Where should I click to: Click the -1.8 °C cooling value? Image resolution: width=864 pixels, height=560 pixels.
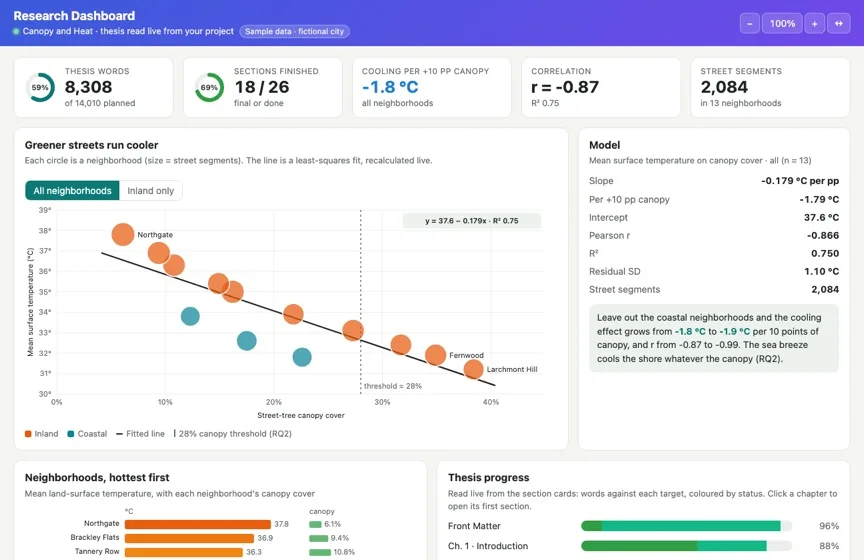click(390, 87)
